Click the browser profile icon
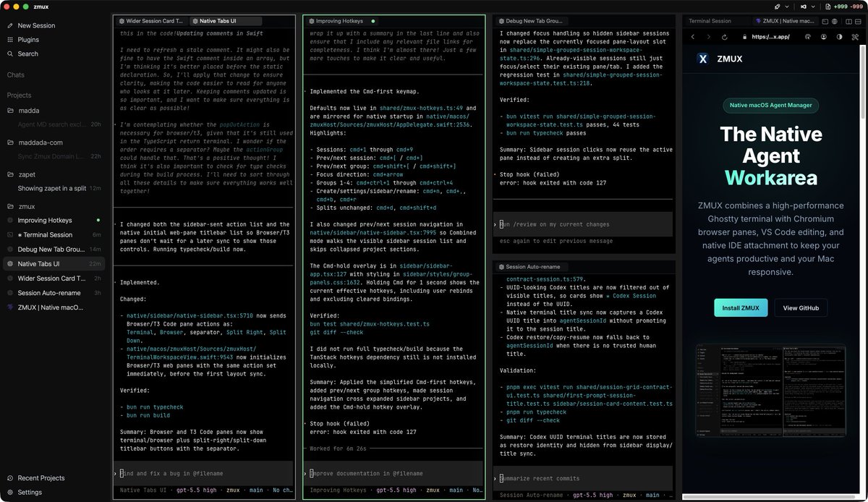Viewport: 868px width, 502px height. pyautogui.click(x=823, y=37)
